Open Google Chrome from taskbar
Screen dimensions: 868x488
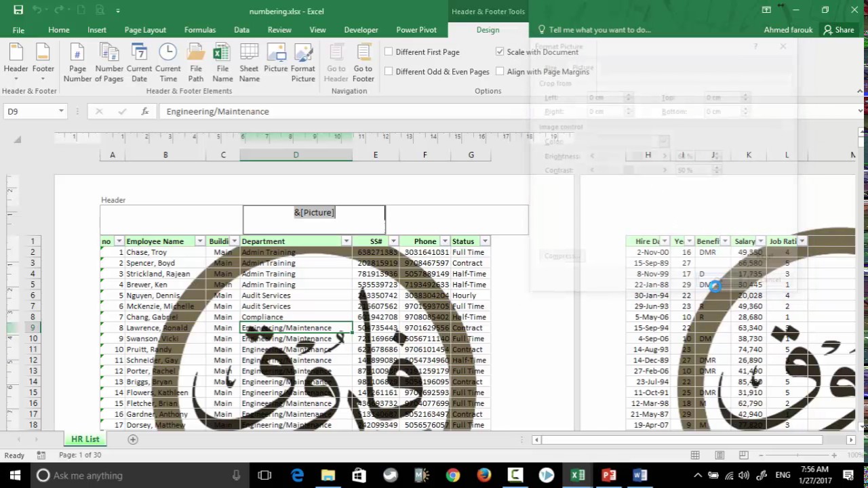coord(453,475)
